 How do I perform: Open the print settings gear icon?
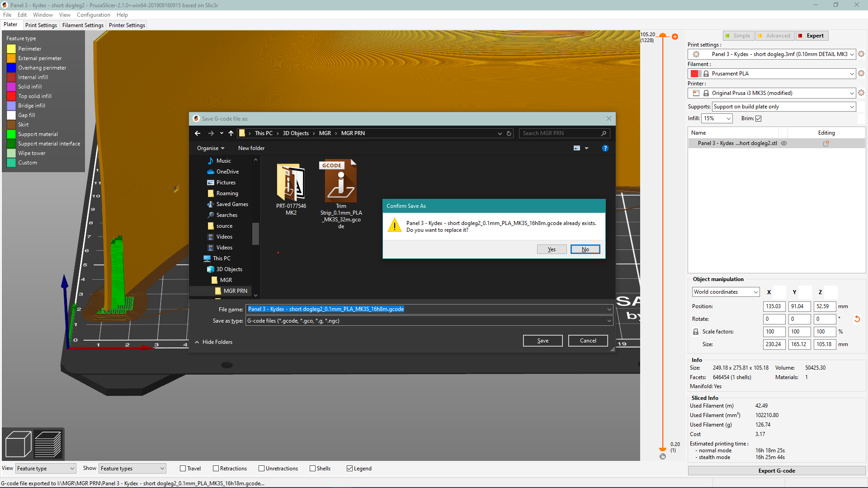point(861,54)
